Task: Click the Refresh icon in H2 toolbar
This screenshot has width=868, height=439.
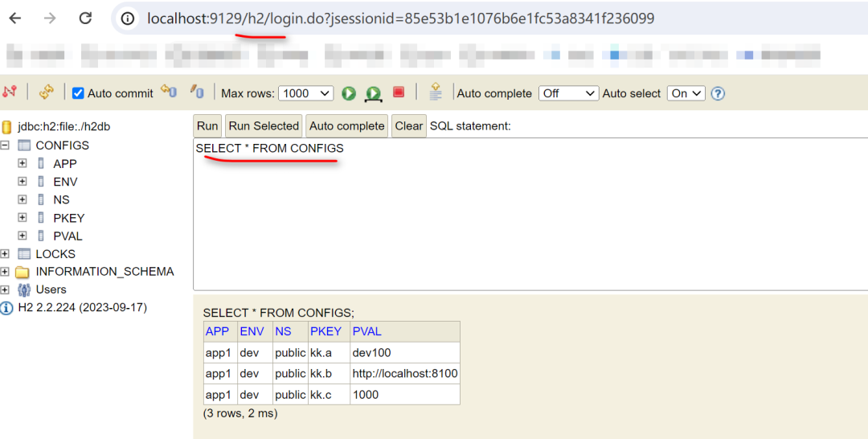Action: pos(47,92)
